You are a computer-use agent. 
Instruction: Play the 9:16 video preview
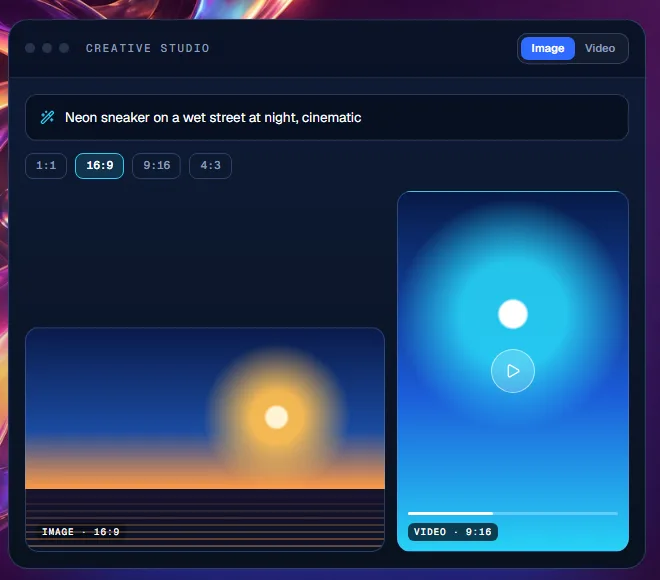pyautogui.click(x=513, y=371)
